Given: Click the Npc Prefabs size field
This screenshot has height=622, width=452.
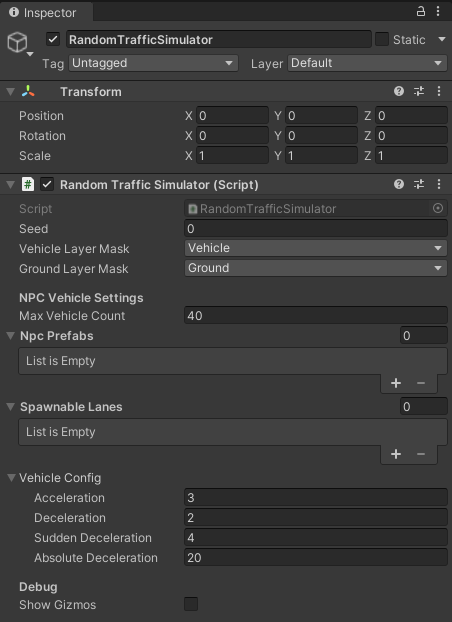Looking at the screenshot, I should click(424, 336).
